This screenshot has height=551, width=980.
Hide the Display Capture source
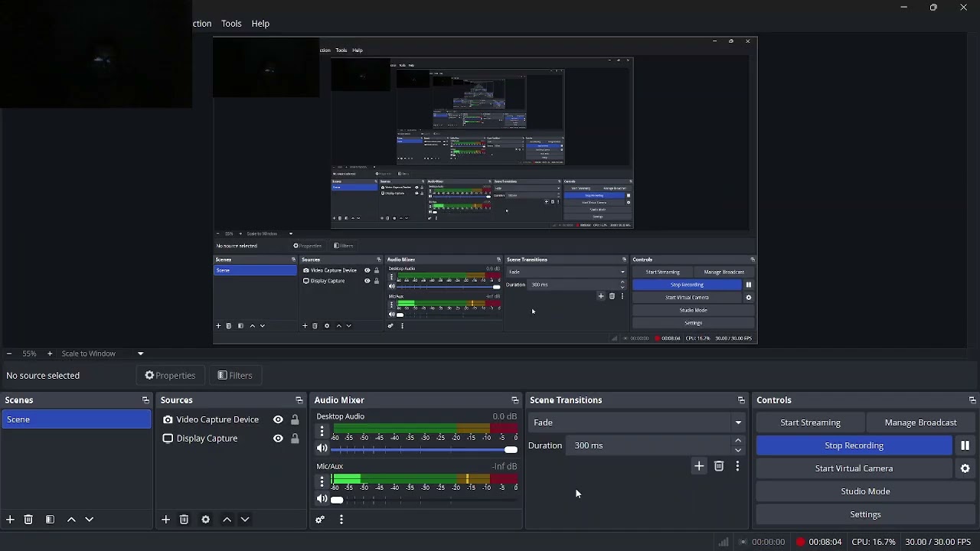[x=278, y=439]
